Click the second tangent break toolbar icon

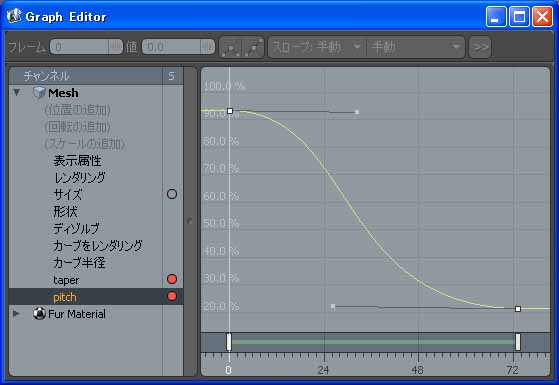point(253,47)
